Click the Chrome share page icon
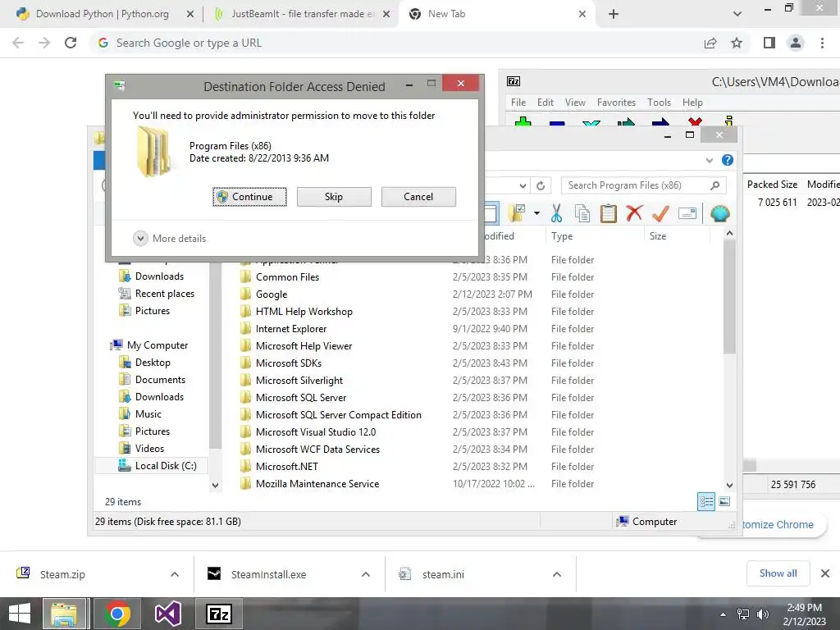 (710, 43)
